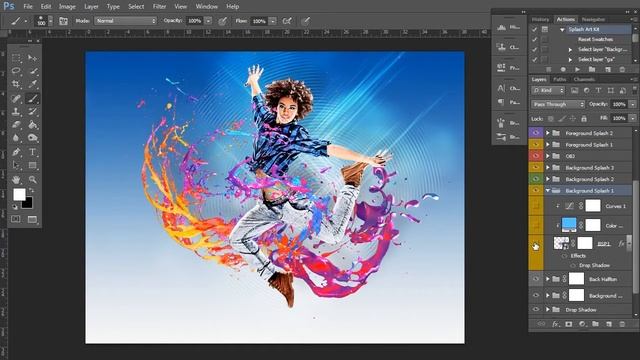Select the Crop tool
The width and height of the screenshot is (640, 360).
click(16, 84)
